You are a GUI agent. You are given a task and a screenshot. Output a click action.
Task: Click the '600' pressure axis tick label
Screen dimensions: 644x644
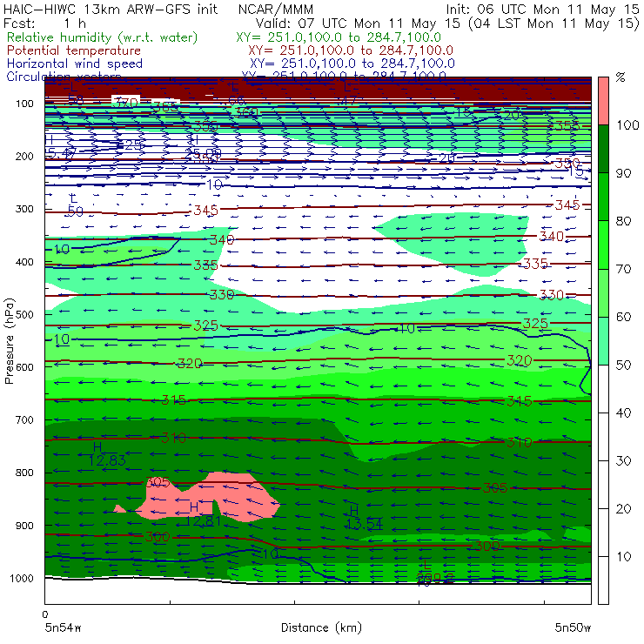(24, 367)
